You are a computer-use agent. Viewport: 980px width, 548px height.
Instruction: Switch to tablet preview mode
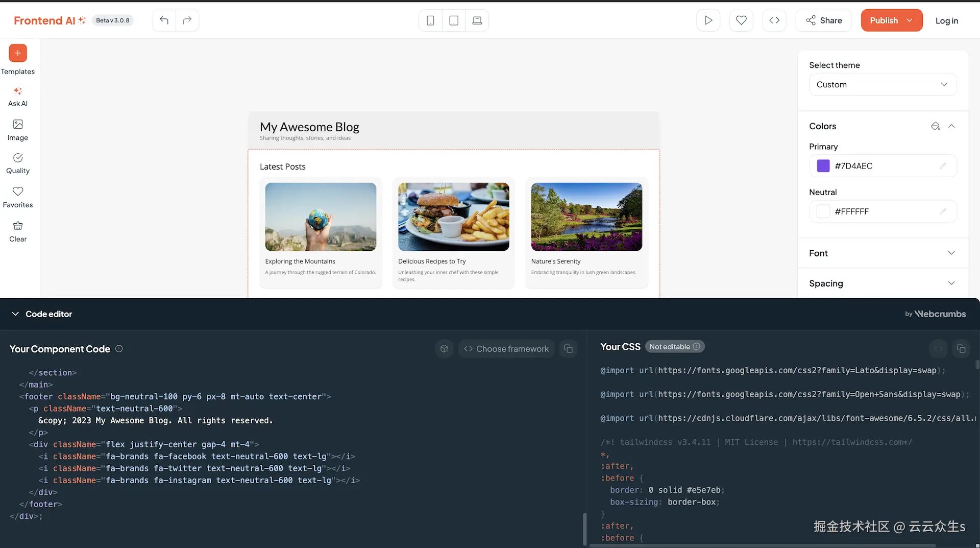454,20
